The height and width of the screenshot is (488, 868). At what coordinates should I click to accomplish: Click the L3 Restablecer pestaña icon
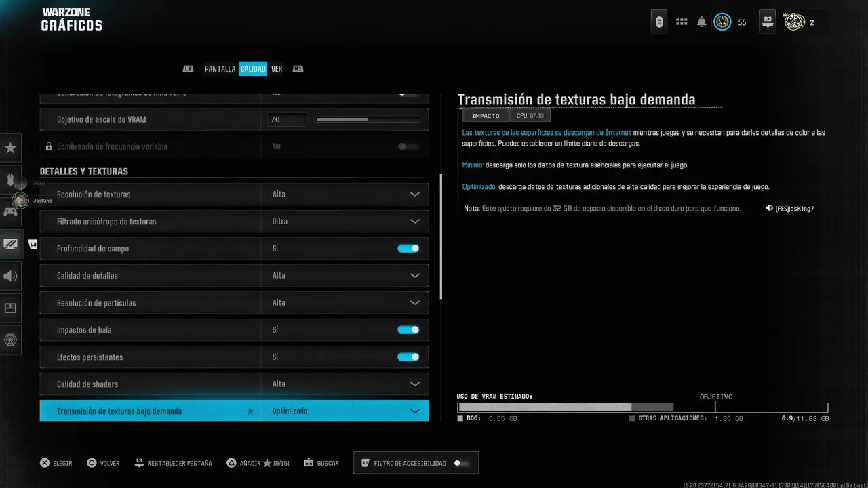tap(139, 462)
